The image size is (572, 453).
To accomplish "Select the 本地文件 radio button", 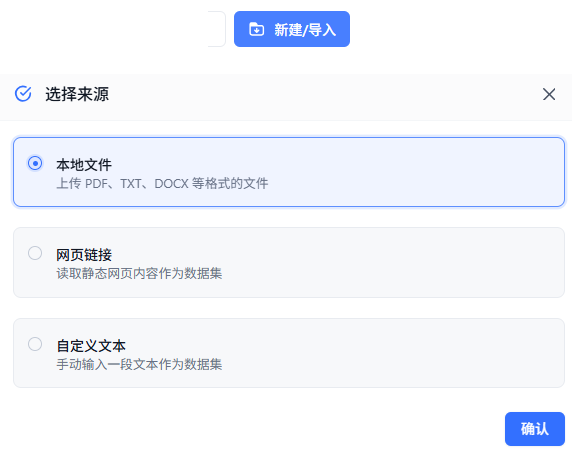I will click(x=35, y=163).
